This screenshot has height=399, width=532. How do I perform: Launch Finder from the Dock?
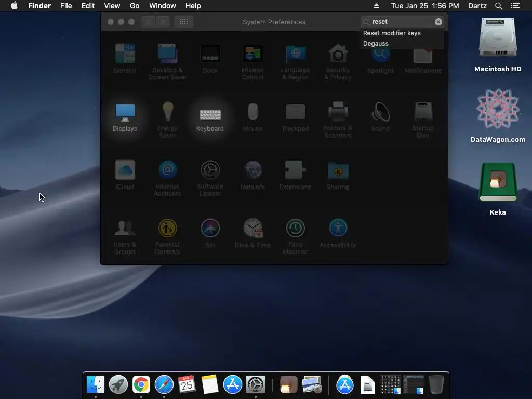click(x=96, y=384)
